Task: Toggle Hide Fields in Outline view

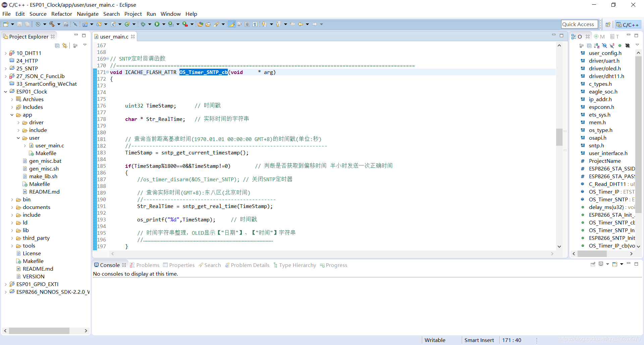Action: 604,46
